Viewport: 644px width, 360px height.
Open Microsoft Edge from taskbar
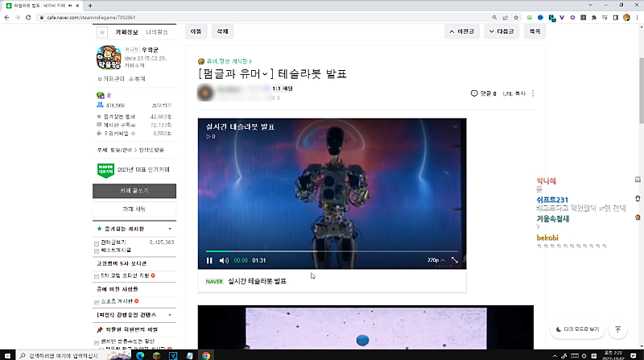140,355
